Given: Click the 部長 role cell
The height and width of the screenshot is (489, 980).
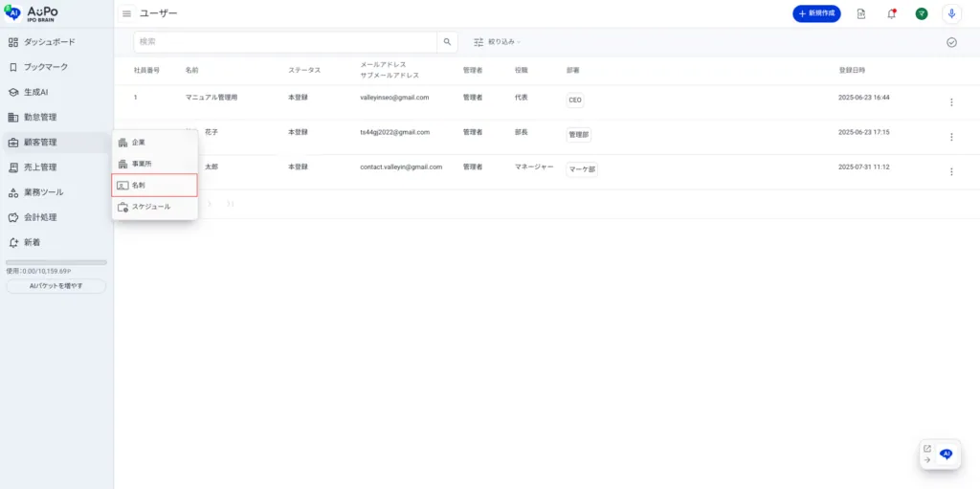Looking at the screenshot, I should pos(522,133).
